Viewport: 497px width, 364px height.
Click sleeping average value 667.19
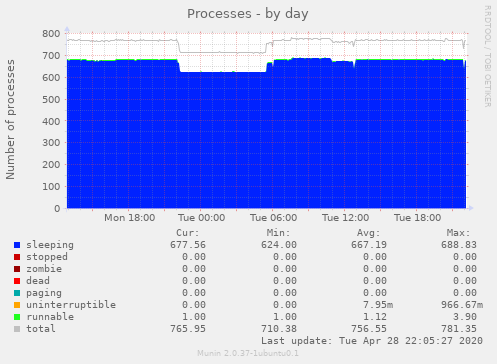(x=369, y=245)
